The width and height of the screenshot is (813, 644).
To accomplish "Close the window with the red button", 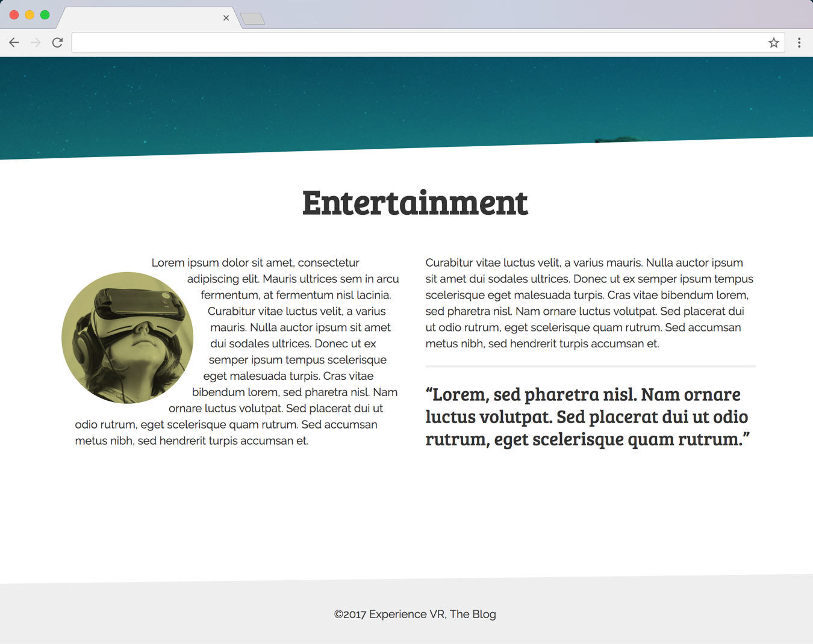I will 14,14.
